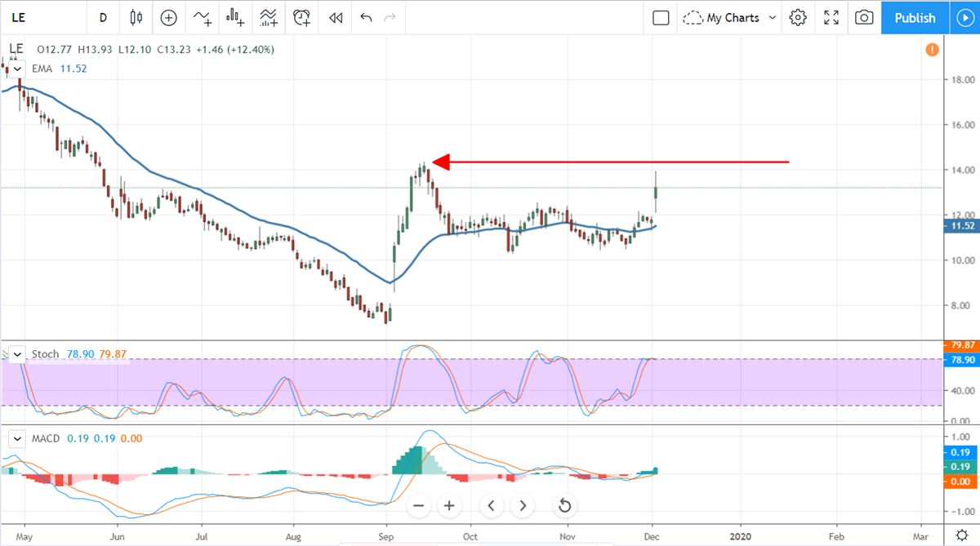
Task: Take a chart snapshot with the camera icon
Action: (864, 17)
